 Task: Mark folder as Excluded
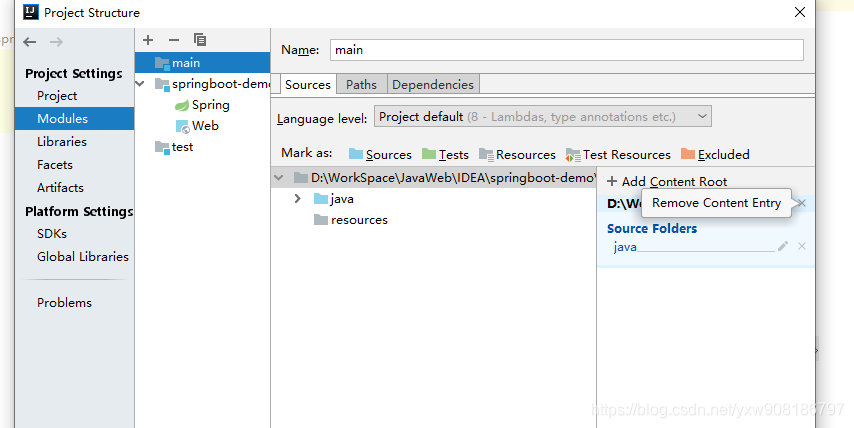(x=715, y=155)
